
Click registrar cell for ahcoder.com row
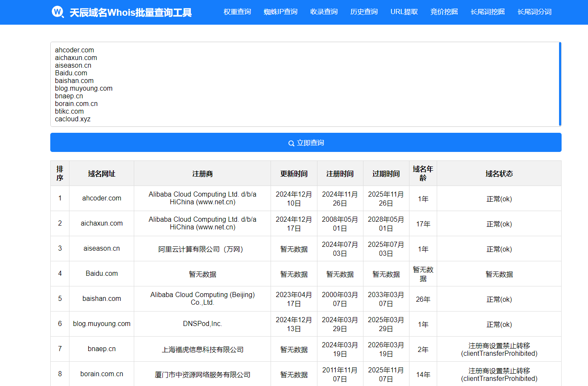coord(202,198)
